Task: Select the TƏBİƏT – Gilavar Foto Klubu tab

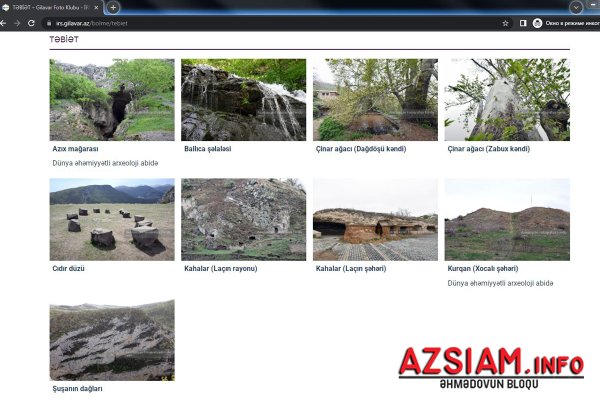Action: pos(50,7)
